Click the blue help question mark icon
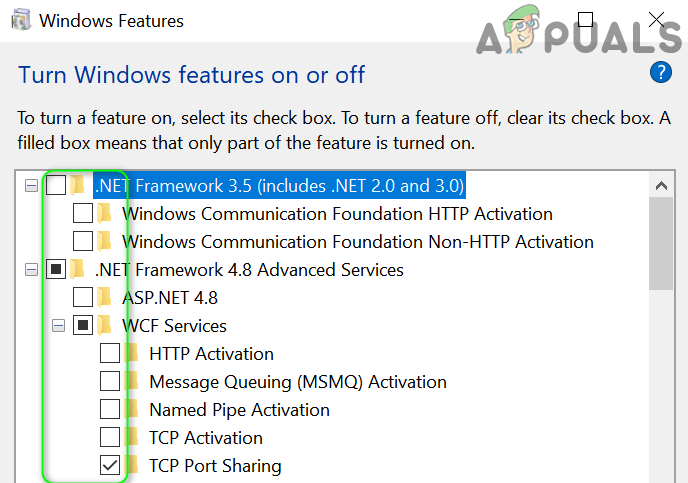Screen dimensions: 688x483 point(660,73)
